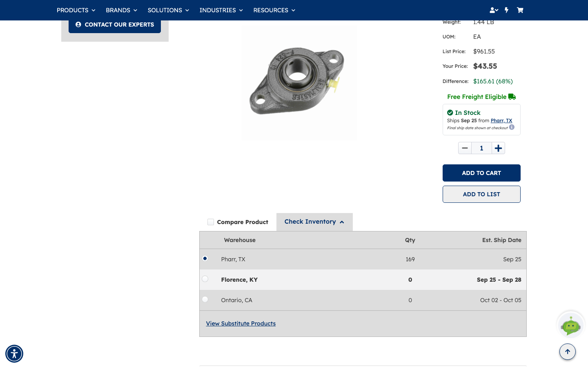Click the List Price $961.55 value

pos(484,52)
